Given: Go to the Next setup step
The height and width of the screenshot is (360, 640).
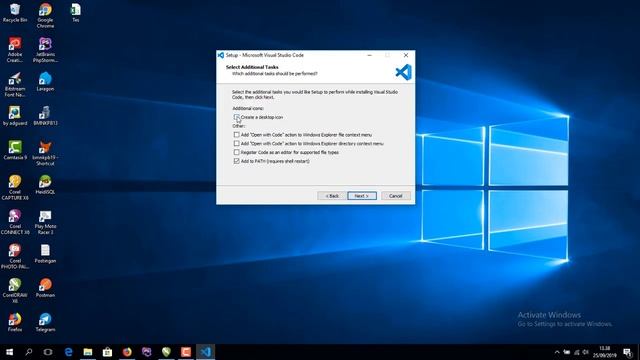Looking at the screenshot, I should click(362, 196).
